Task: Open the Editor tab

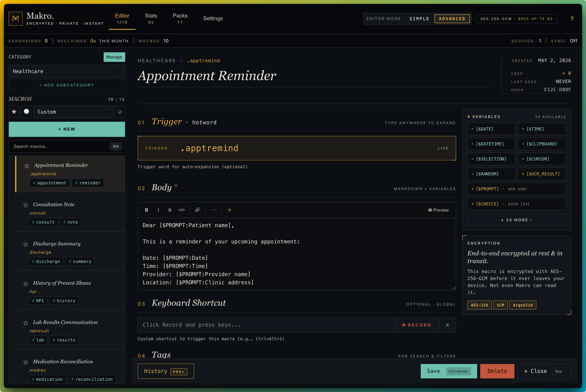Action: click(x=122, y=19)
